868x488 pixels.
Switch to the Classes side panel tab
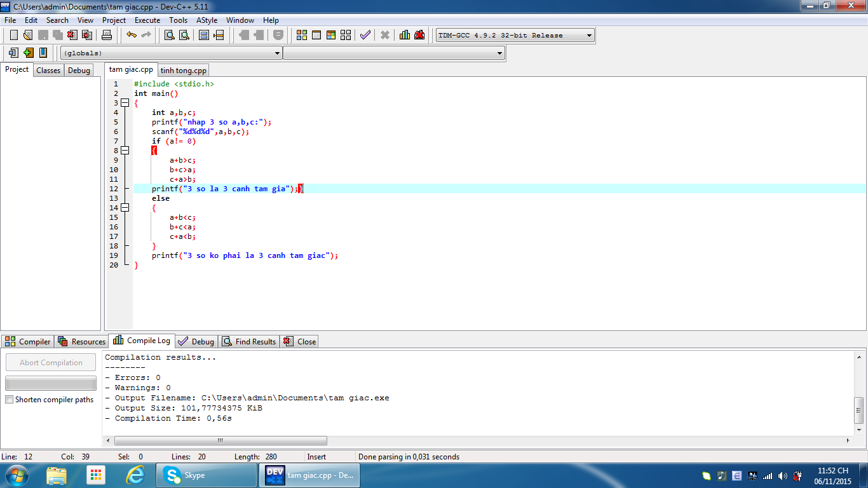[x=48, y=71]
